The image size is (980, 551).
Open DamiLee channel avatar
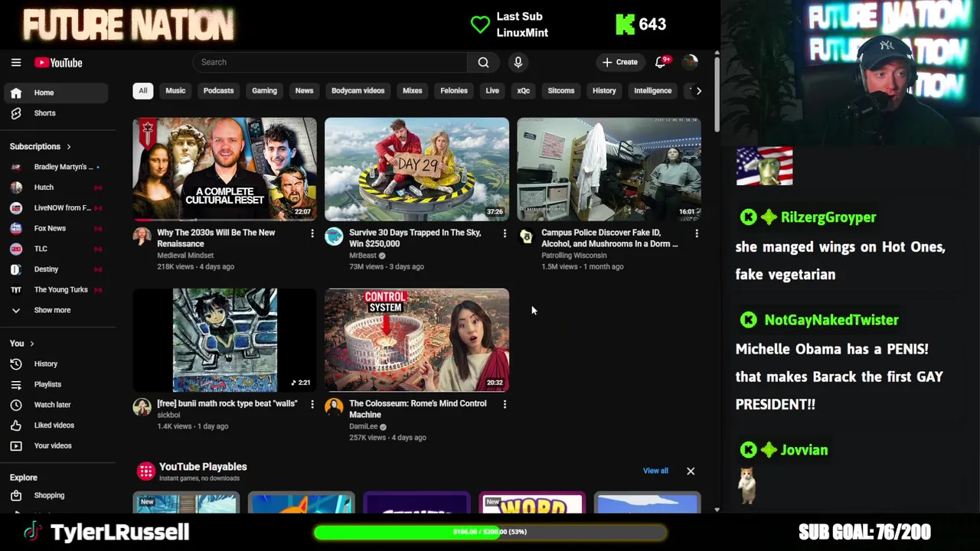coord(334,407)
